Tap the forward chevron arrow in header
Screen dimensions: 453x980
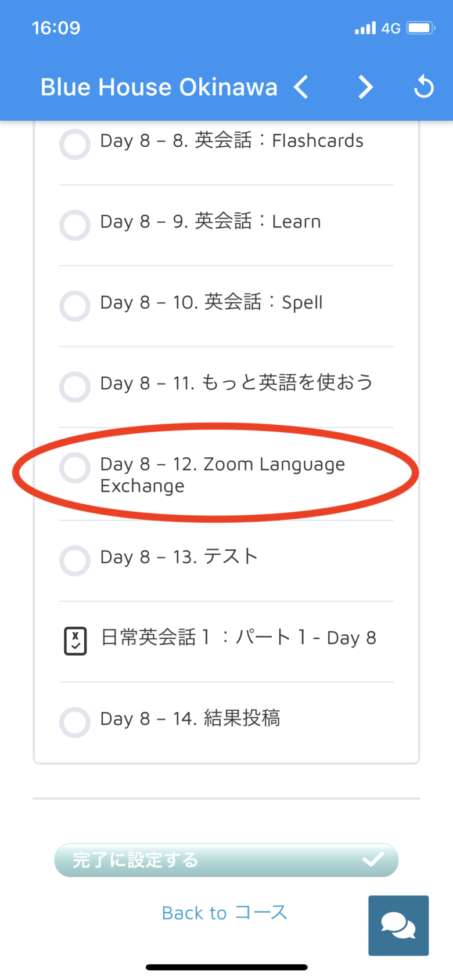(x=365, y=88)
